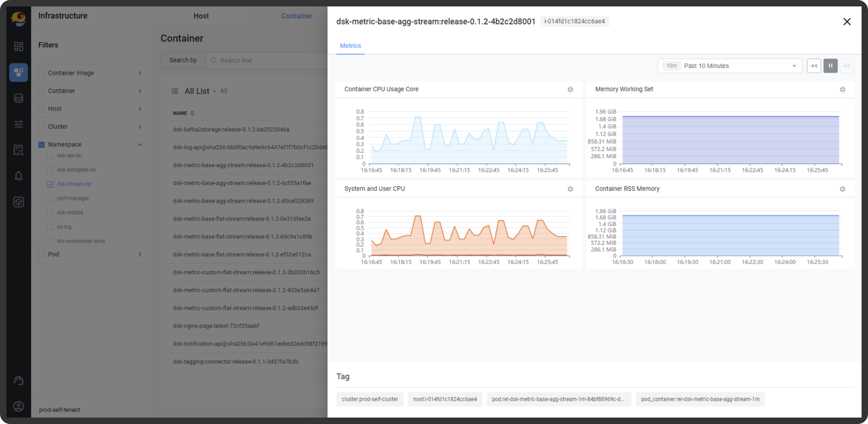868x424 pixels.
Task: Check the dsk-middle namespace
Action: point(51,213)
